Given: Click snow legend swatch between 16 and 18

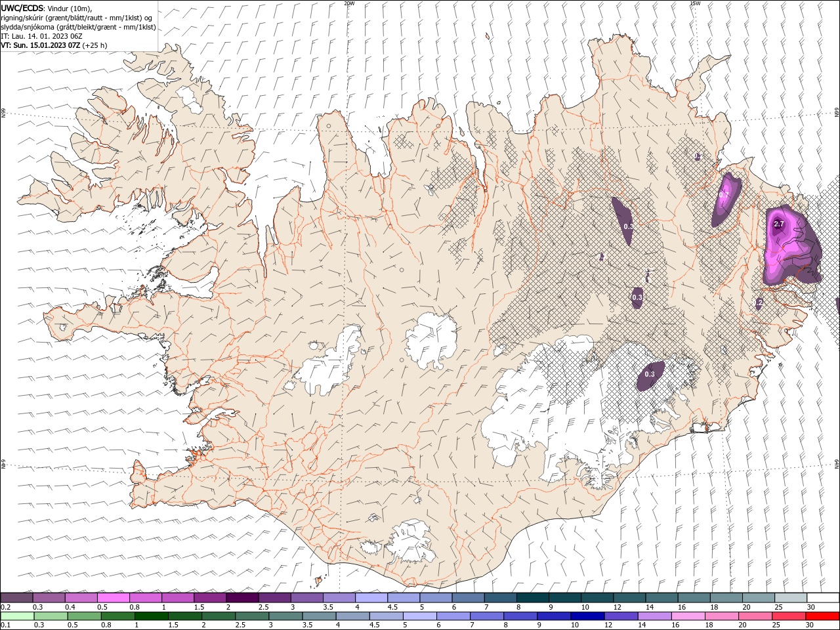Looking at the screenshot, I should coord(694,598).
